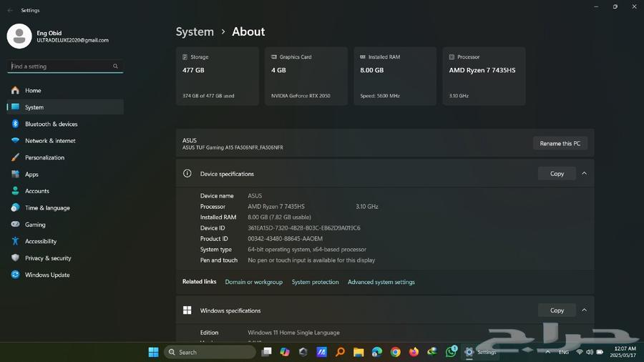644x362 pixels.
Task: Open Copilot from the taskbar
Action: pos(285,352)
